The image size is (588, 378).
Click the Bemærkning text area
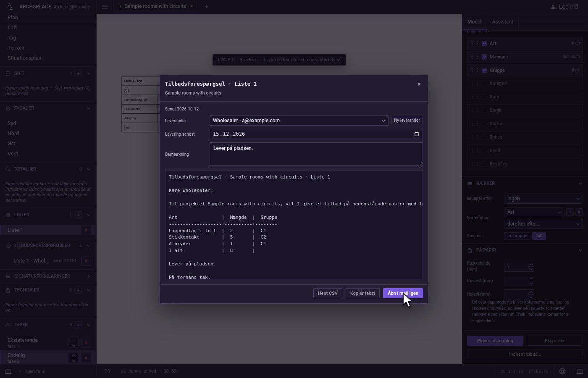click(316, 154)
